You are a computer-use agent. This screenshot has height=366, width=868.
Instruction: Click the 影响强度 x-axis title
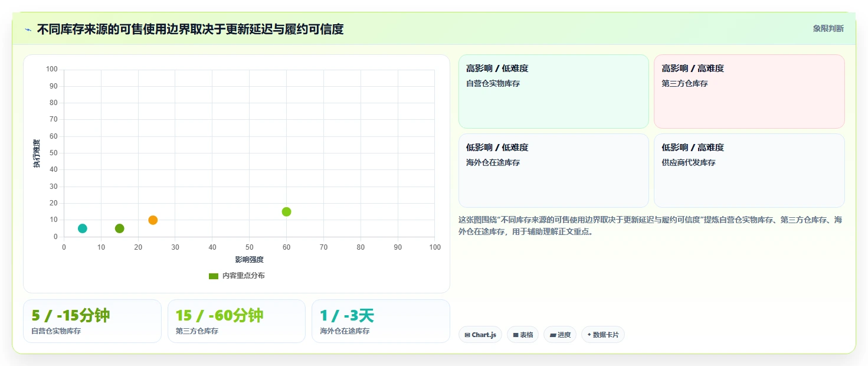[x=250, y=260]
